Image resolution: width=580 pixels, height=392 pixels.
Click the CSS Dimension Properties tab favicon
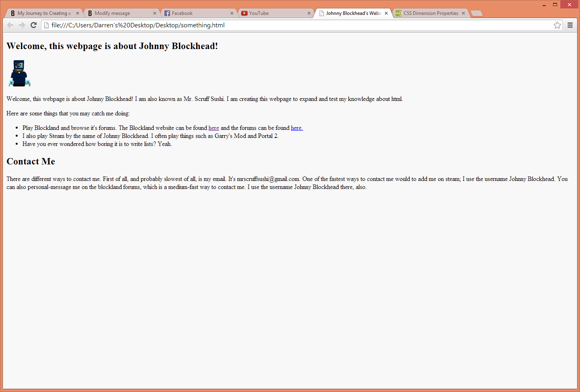click(399, 13)
